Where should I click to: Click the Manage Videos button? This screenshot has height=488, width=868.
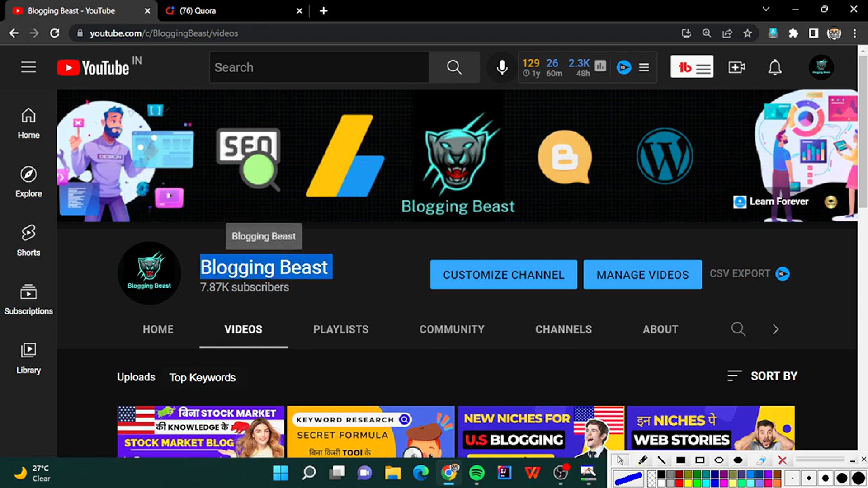pyautogui.click(x=642, y=274)
